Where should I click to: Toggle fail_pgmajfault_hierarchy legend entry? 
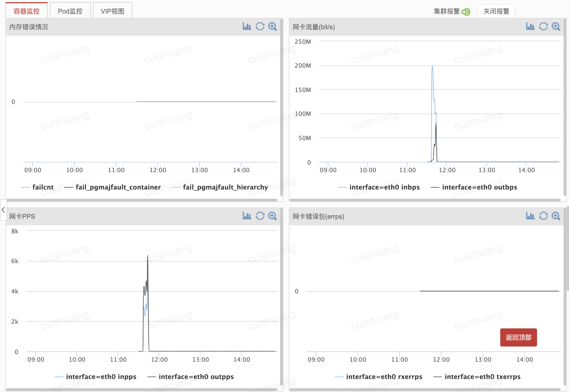click(x=225, y=187)
